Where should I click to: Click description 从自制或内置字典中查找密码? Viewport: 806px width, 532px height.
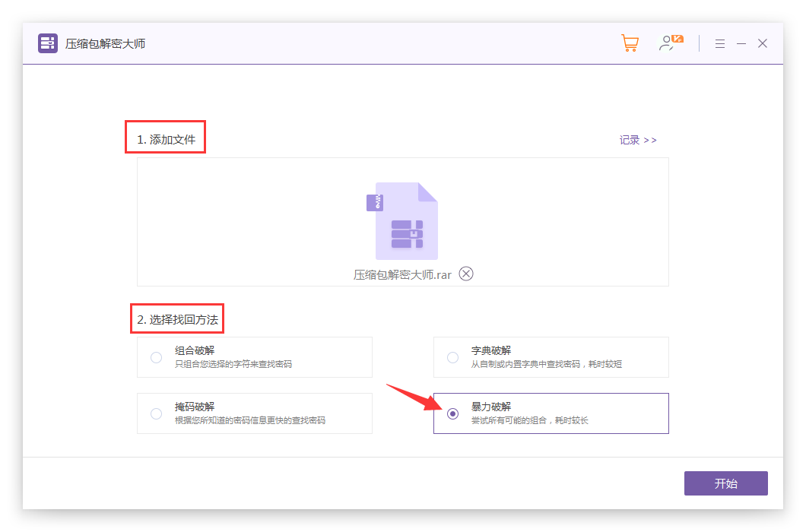click(x=525, y=364)
